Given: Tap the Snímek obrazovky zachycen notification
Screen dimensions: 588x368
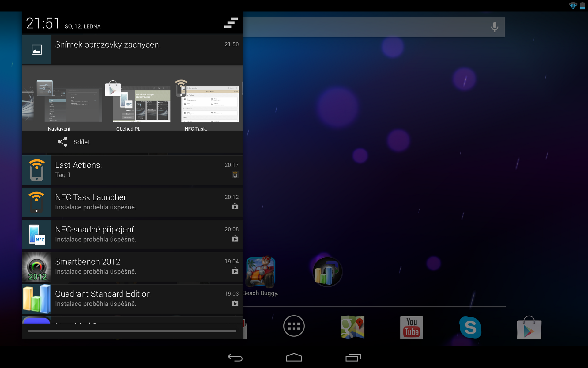Looking at the screenshot, I should (x=132, y=49).
